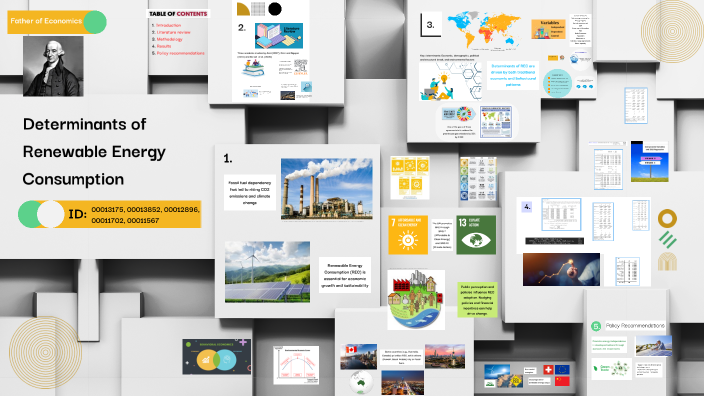Open section number '1.' topic
Screen dimensions: 704x396
(x=228, y=158)
